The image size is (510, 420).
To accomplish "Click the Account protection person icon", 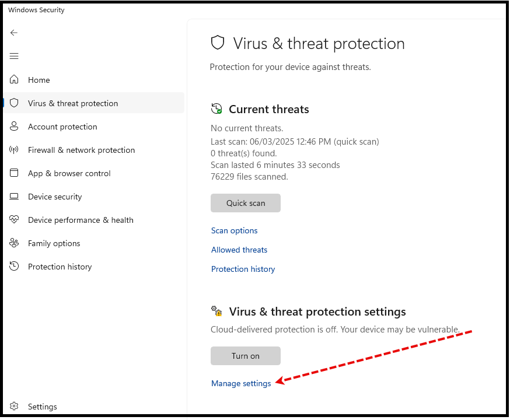I will pyautogui.click(x=14, y=126).
